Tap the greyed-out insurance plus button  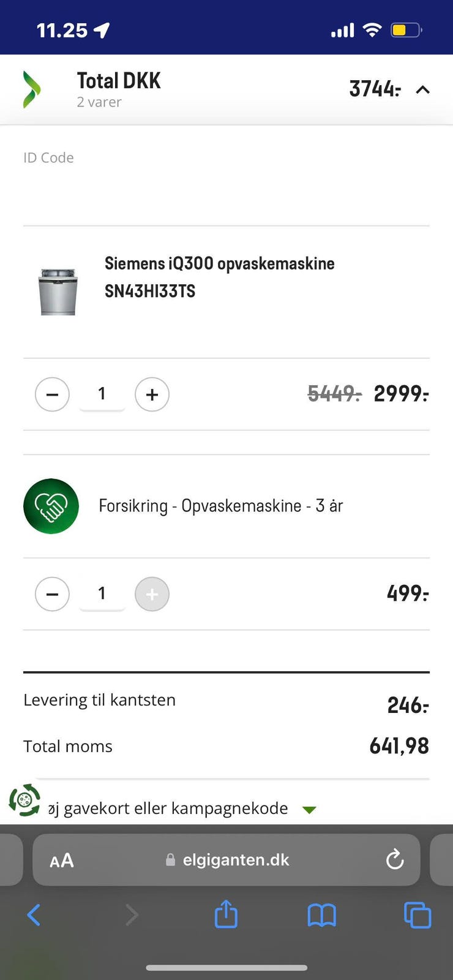[152, 594]
